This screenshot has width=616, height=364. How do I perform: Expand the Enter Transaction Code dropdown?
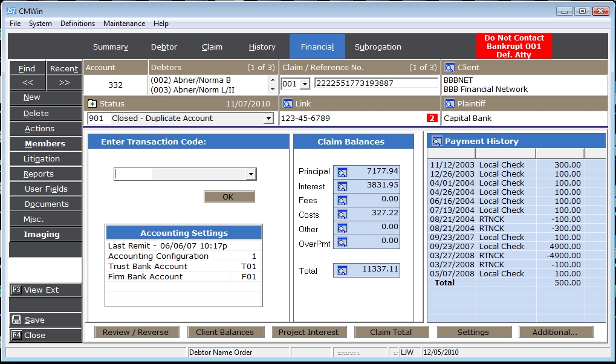[251, 174]
